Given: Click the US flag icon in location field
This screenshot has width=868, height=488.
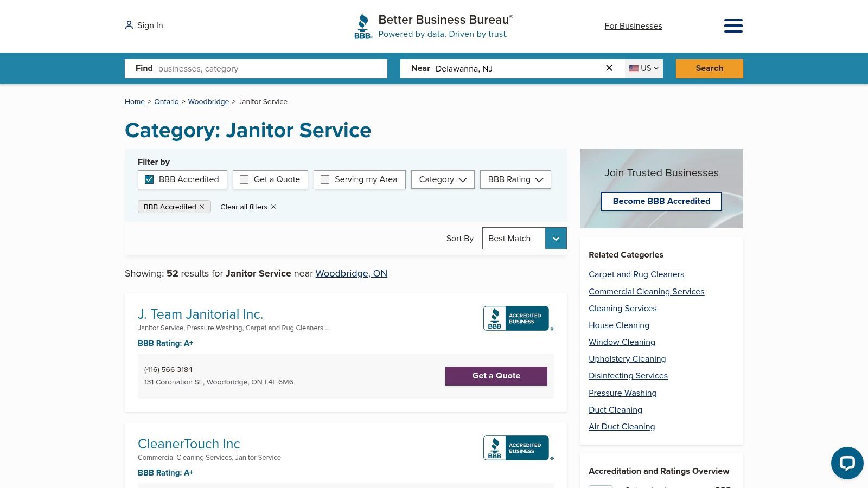Looking at the screenshot, I should pos(634,68).
